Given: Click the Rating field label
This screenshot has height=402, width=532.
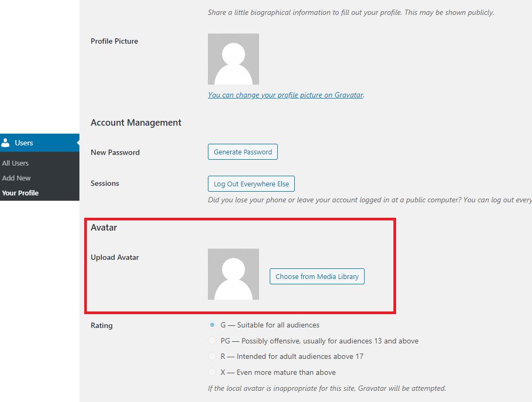Looking at the screenshot, I should coord(102,325).
